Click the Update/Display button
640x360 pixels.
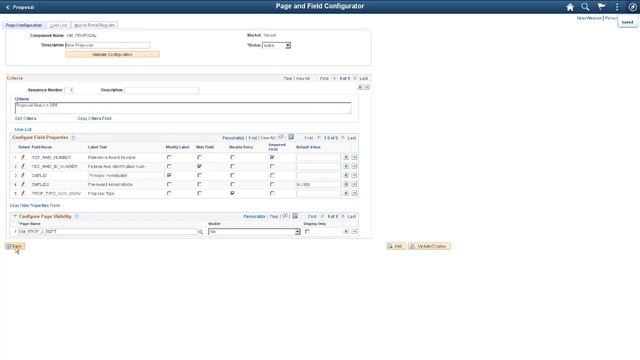[x=429, y=246]
